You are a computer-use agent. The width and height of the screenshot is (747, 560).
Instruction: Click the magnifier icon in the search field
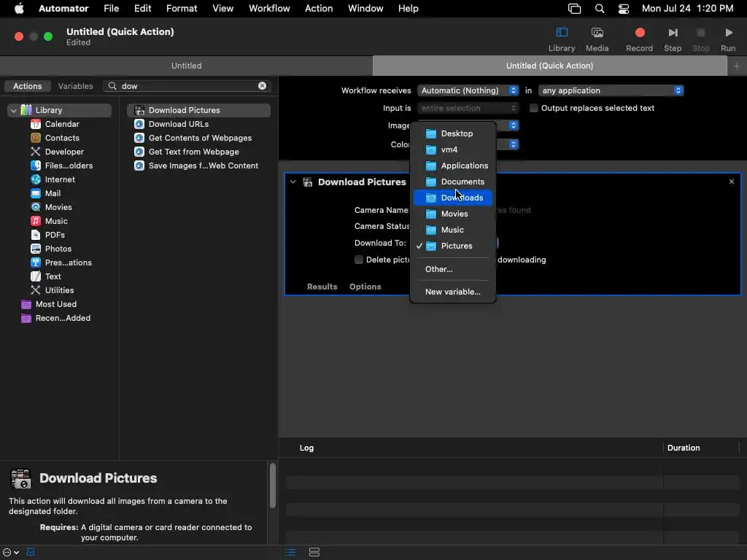click(112, 86)
